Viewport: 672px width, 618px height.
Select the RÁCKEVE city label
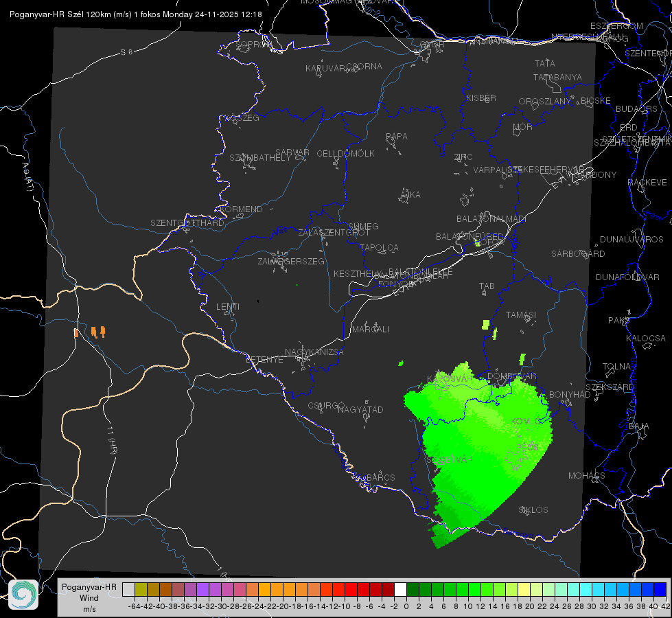(x=647, y=183)
